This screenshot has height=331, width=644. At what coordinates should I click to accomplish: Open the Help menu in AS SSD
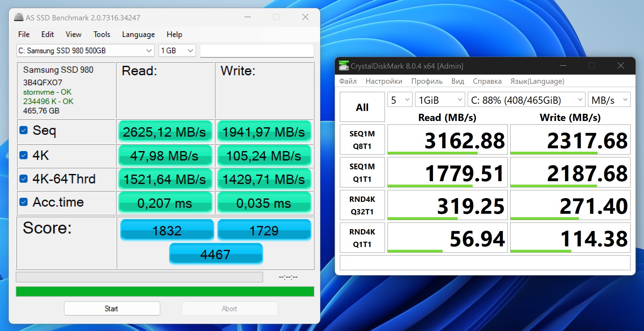174,34
